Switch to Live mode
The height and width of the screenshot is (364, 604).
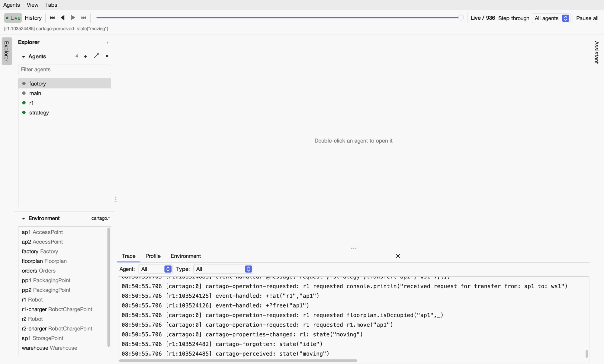[13, 18]
